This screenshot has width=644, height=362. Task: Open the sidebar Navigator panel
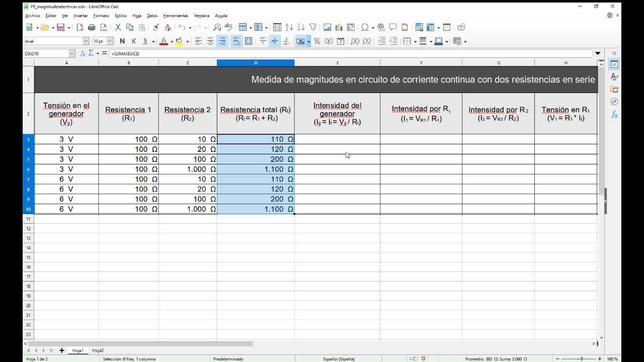[x=614, y=102]
